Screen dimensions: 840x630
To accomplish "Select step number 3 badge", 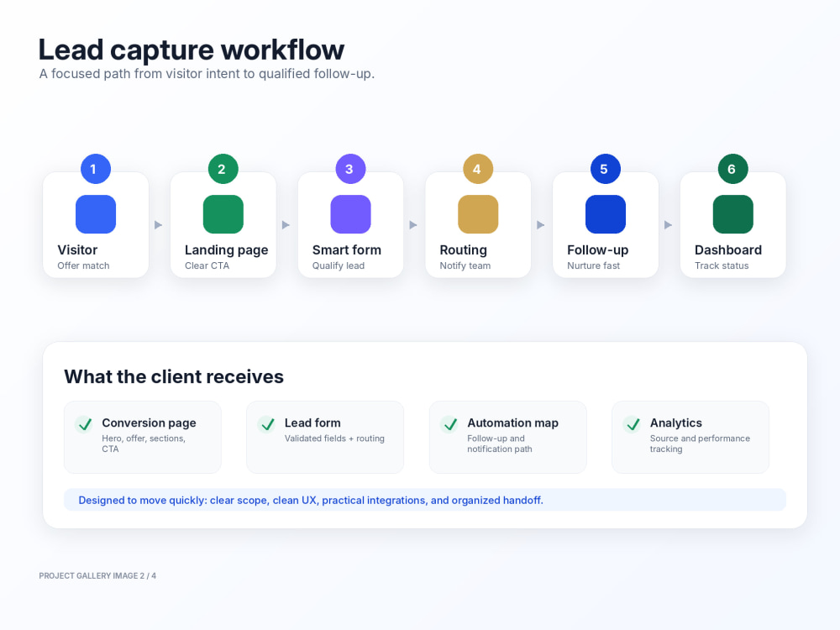I will 351,169.
